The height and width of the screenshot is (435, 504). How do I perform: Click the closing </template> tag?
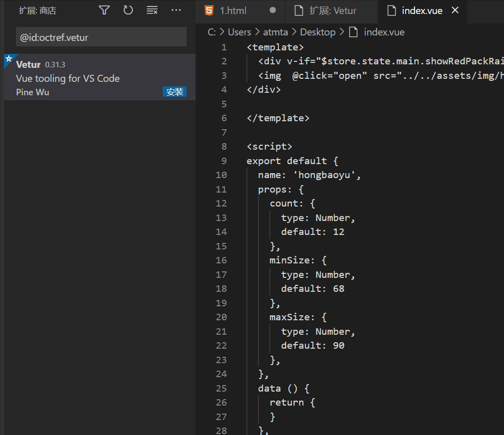[x=278, y=118]
